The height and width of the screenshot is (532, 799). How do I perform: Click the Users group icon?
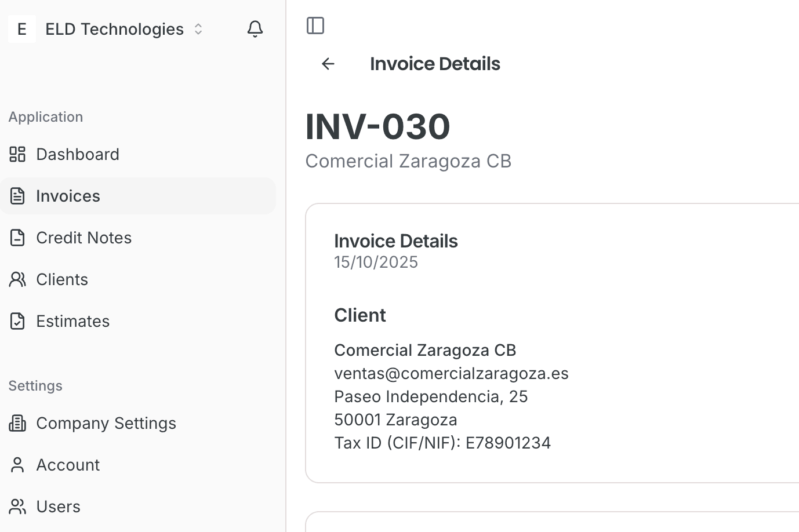[x=16, y=507]
